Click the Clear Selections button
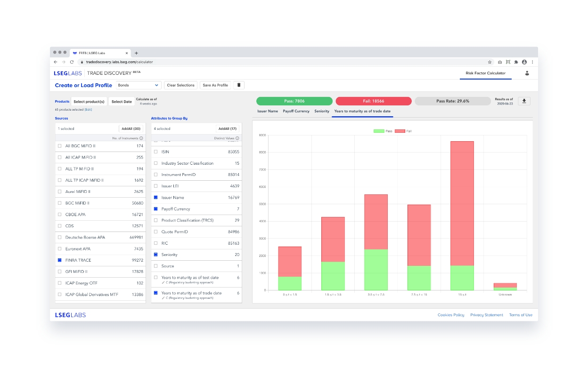 click(181, 85)
